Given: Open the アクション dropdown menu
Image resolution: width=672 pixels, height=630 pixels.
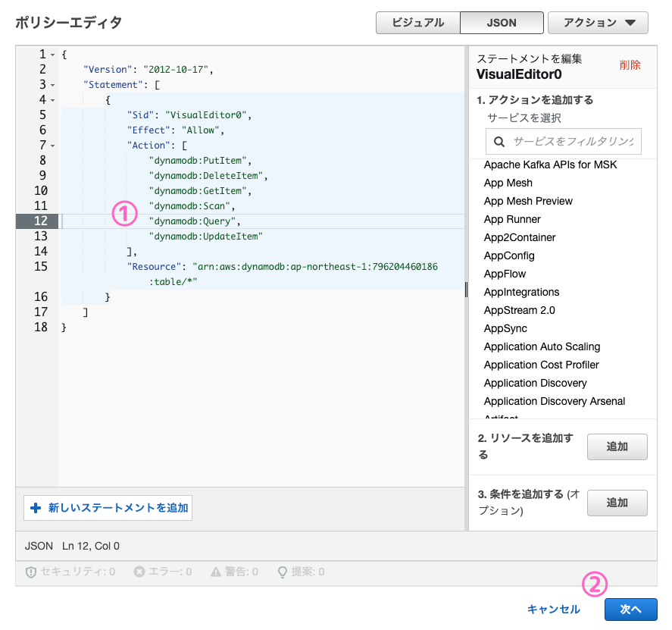Looking at the screenshot, I should [598, 23].
